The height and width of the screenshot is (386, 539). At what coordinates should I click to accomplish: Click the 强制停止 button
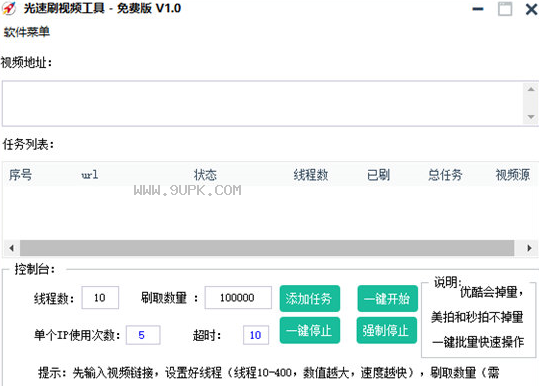[x=387, y=330]
